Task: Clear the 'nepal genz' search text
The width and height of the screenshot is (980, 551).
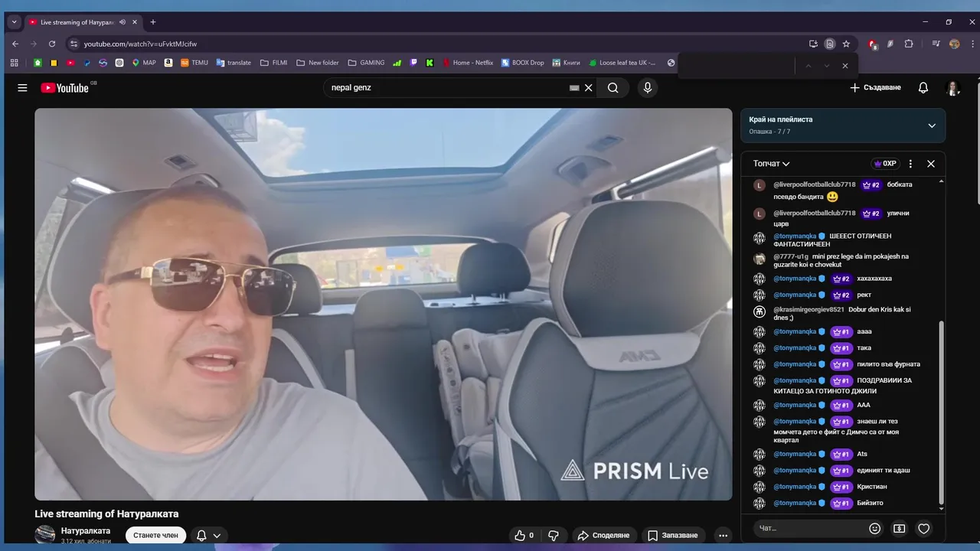Action: point(589,88)
